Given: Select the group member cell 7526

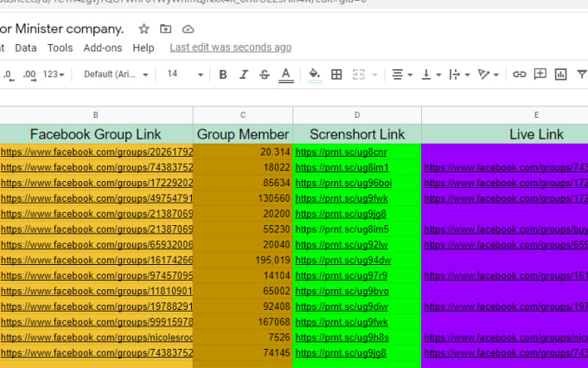Looking at the screenshot, I should click(243, 338).
